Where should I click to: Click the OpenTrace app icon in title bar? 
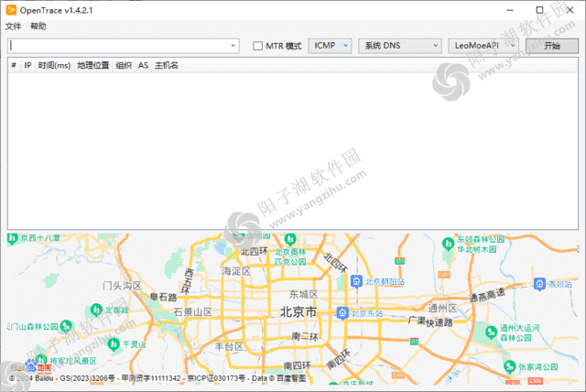(x=11, y=10)
